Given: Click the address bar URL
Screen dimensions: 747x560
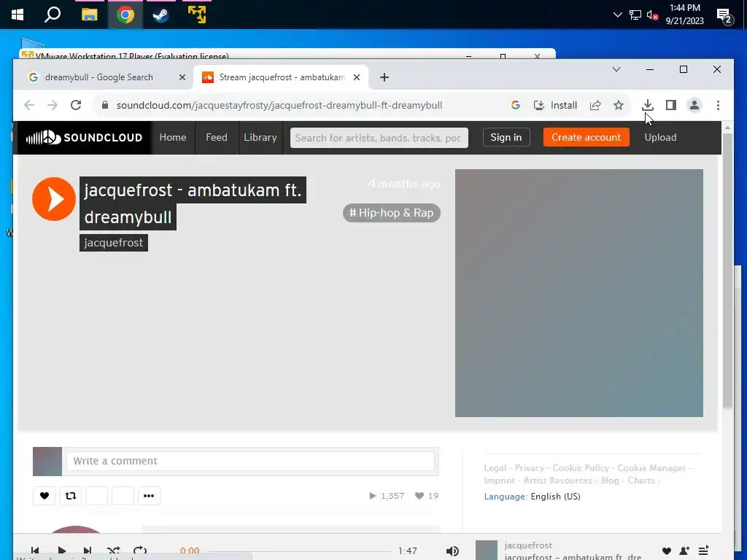Looking at the screenshot, I should point(279,105).
